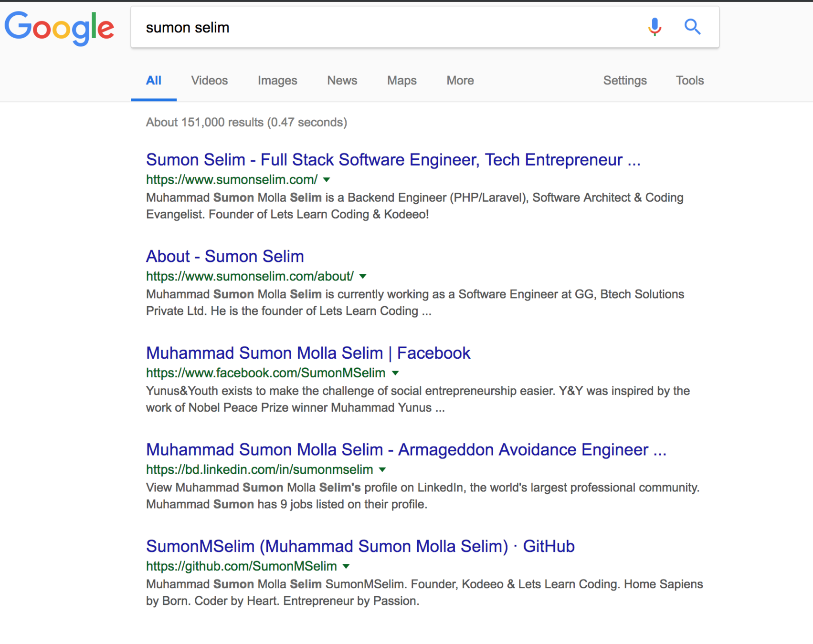Expand dropdown arrow next to sumonselim.com/ URL
This screenshot has height=644, width=813.
(x=327, y=180)
